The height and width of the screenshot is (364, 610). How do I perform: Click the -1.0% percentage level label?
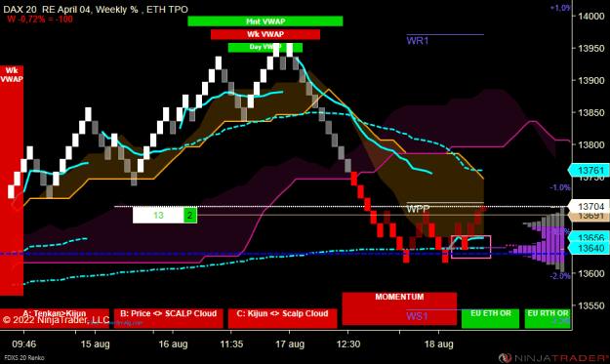[560, 187]
